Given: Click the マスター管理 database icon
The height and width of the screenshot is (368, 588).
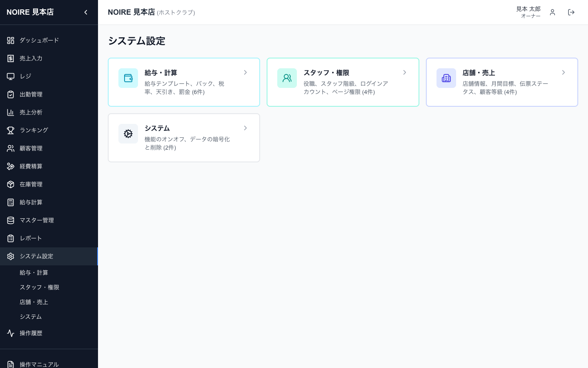Looking at the screenshot, I should [11, 220].
